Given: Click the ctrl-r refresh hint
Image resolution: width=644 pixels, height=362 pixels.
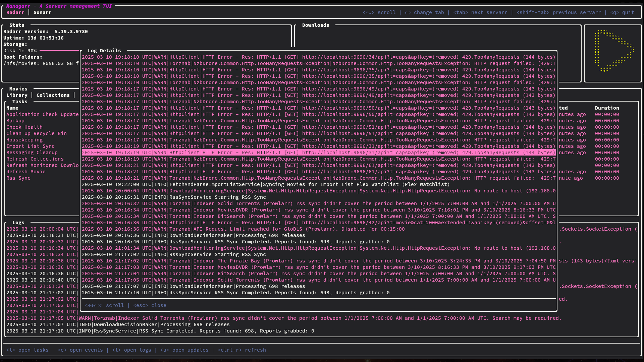Looking at the screenshot, I should coord(241,350).
